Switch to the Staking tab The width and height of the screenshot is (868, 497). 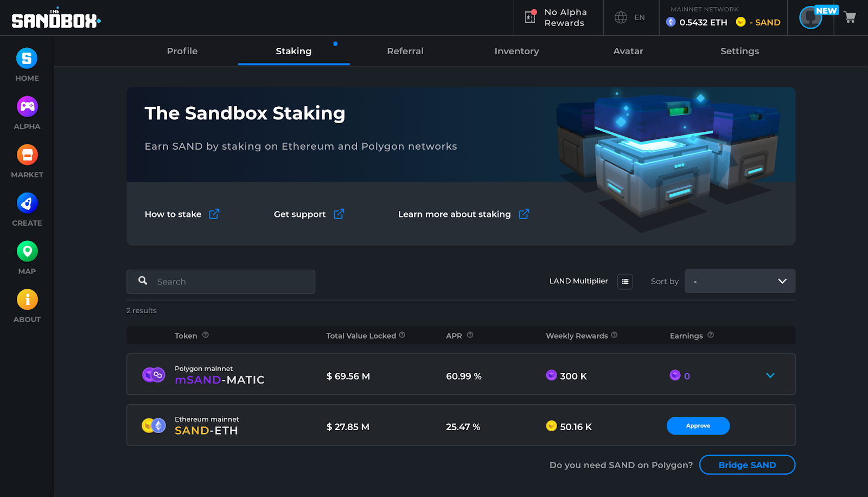[x=293, y=51]
